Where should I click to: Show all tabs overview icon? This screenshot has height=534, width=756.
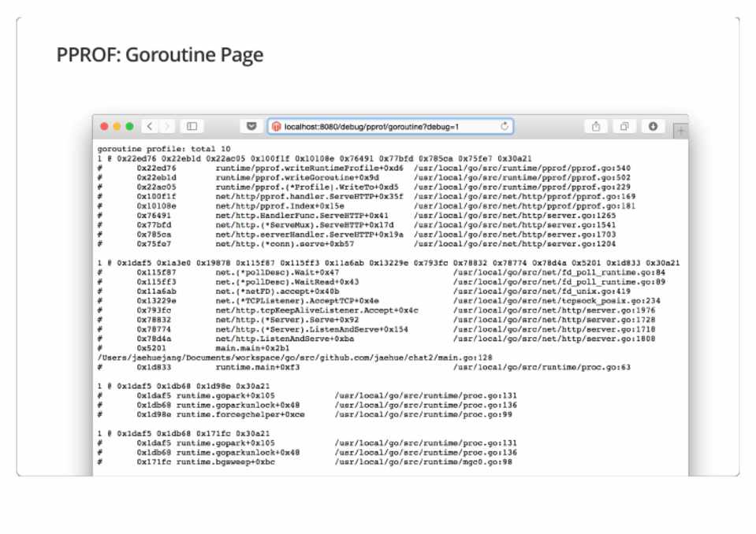(x=624, y=127)
